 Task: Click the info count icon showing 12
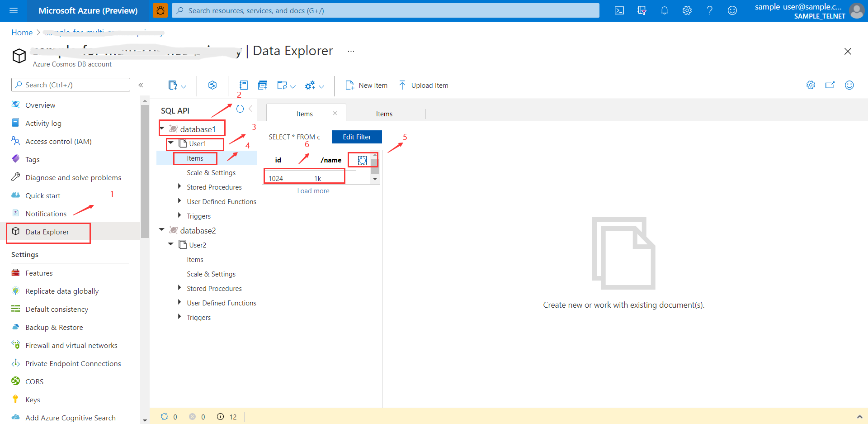coord(220,416)
